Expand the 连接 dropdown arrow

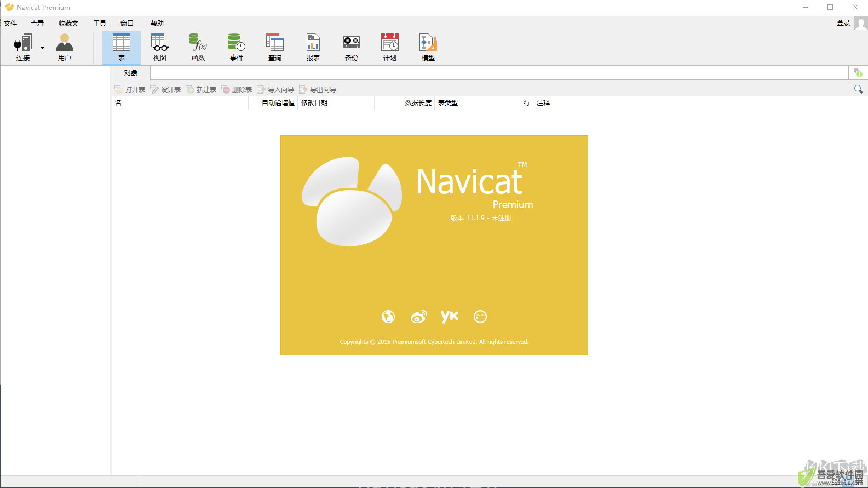pyautogui.click(x=42, y=48)
